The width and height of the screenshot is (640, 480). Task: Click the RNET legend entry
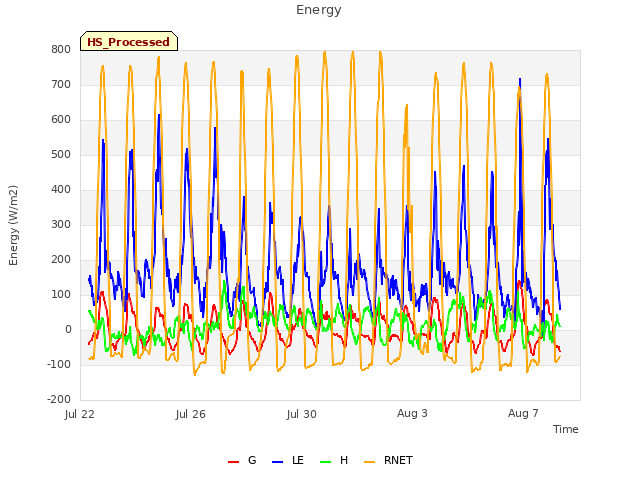coord(388,460)
